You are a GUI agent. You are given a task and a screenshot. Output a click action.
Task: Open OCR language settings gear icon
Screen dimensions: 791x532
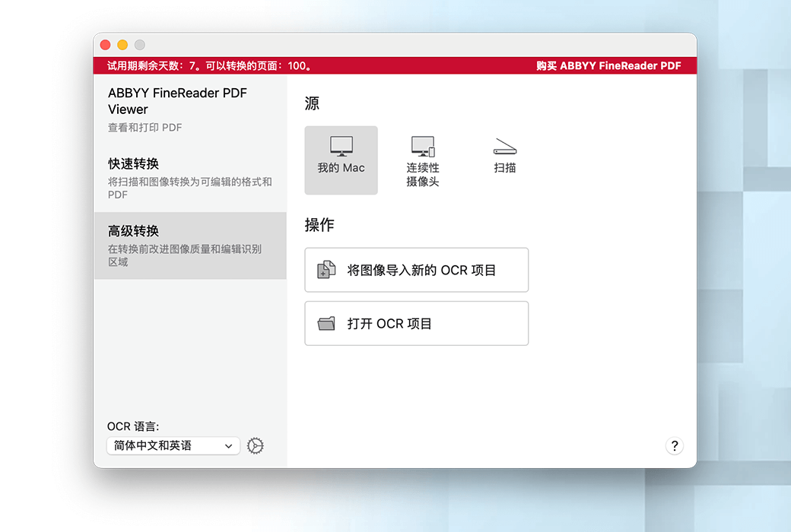coord(256,446)
